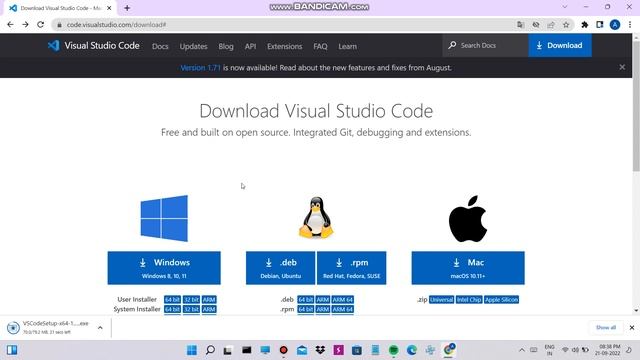Select the Mac .zip Universal link
640x360 pixels.
click(x=441, y=300)
